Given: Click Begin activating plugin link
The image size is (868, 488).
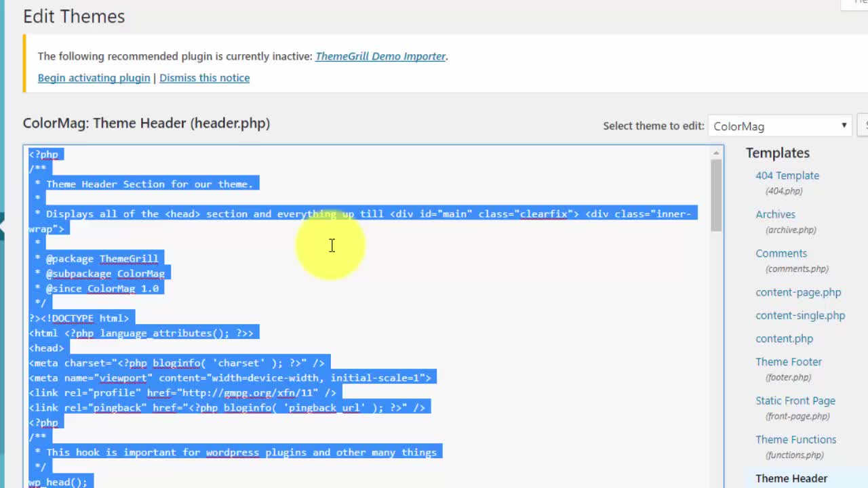Looking at the screenshot, I should click(94, 78).
